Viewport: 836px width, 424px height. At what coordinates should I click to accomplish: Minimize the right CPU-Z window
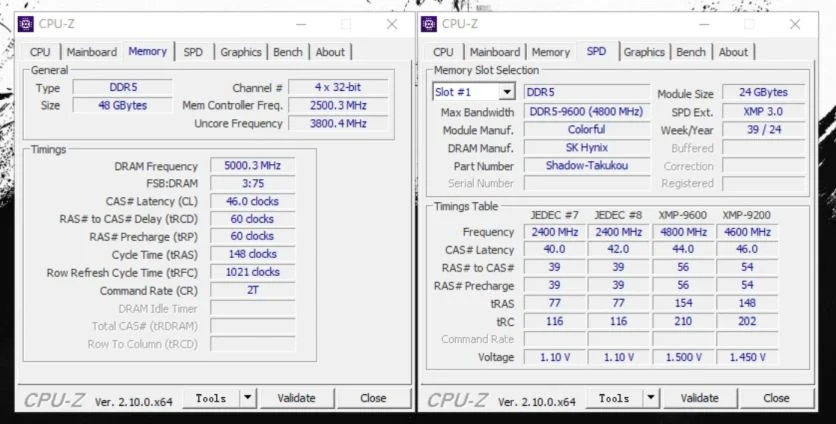point(704,24)
